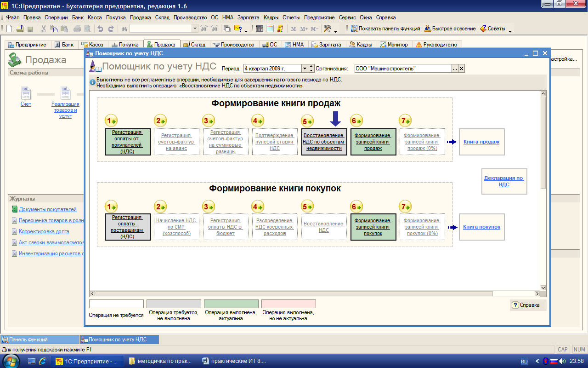Click the window list icon
This screenshot has height=368, width=588.
coord(227,29)
